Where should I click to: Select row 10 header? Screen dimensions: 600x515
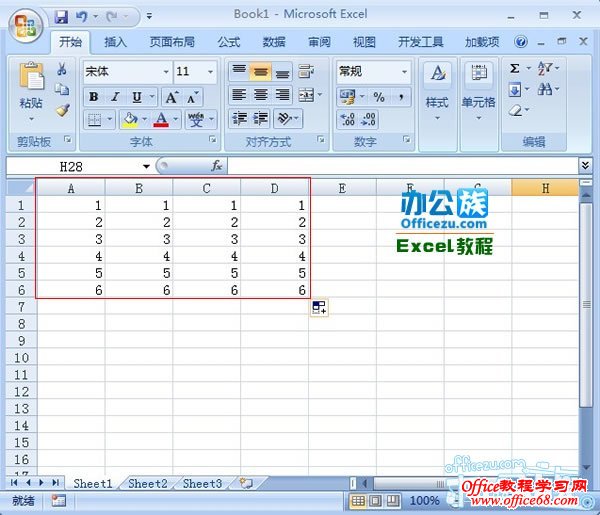pos(21,358)
